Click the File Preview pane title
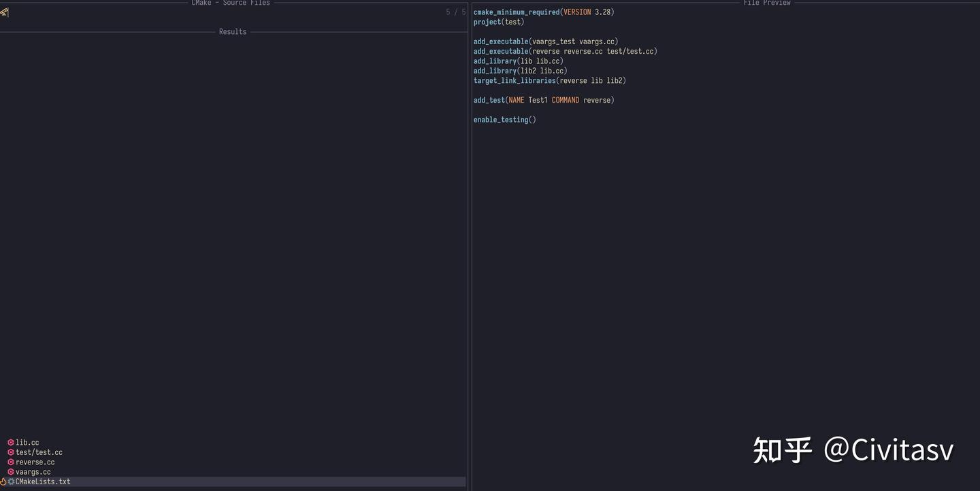Viewport: 980px width, 491px height. (x=768, y=3)
